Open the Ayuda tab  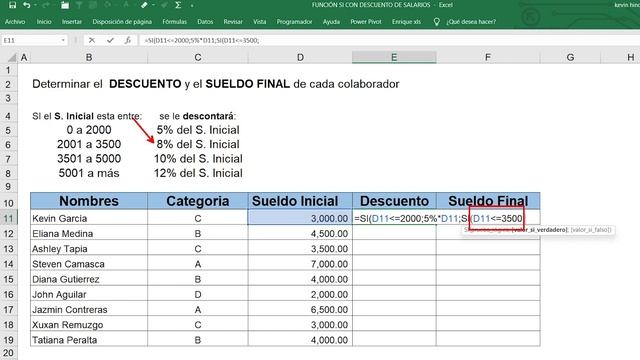pyautogui.click(x=331, y=22)
